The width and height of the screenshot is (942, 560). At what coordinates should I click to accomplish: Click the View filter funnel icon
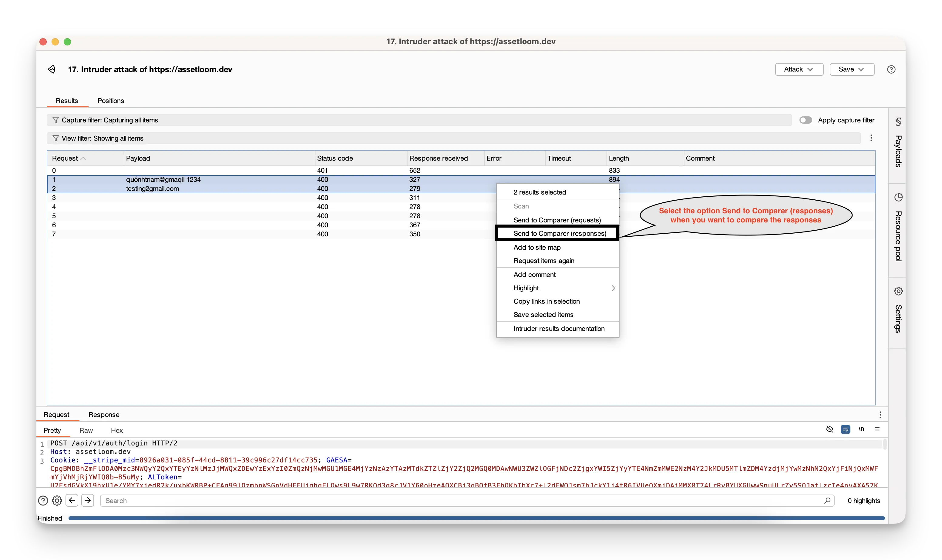tap(56, 138)
